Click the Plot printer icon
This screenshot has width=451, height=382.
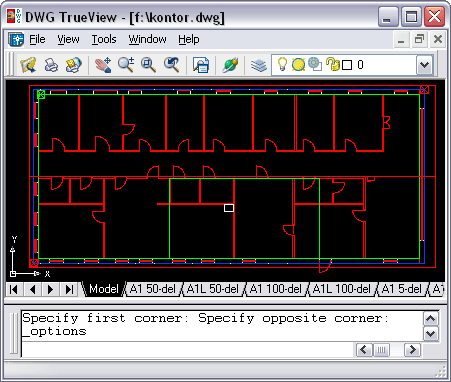coord(51,65)
